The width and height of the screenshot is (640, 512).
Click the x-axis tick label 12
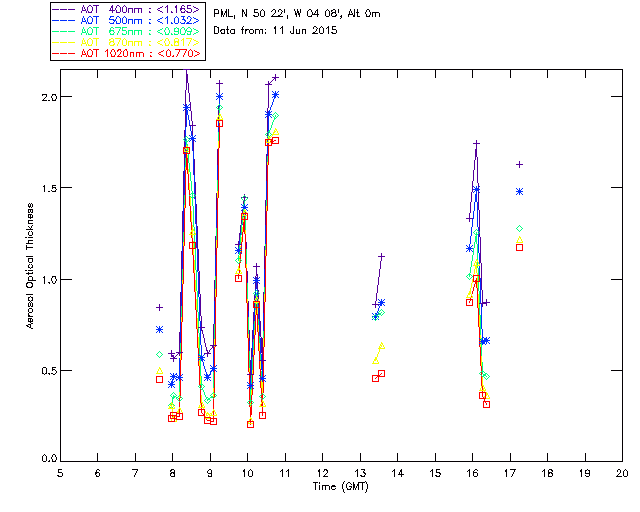point(322,473)
